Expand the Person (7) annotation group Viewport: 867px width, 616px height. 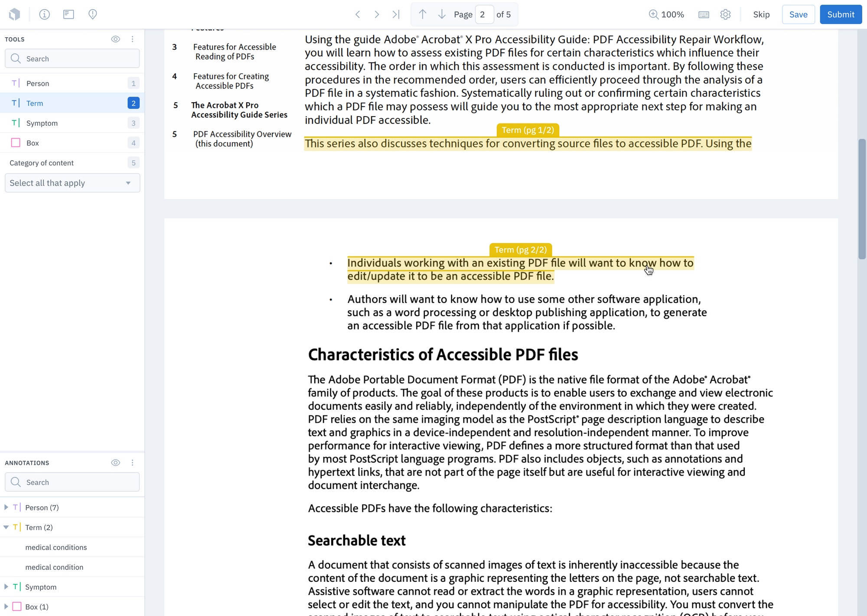[x=6, y=507]
